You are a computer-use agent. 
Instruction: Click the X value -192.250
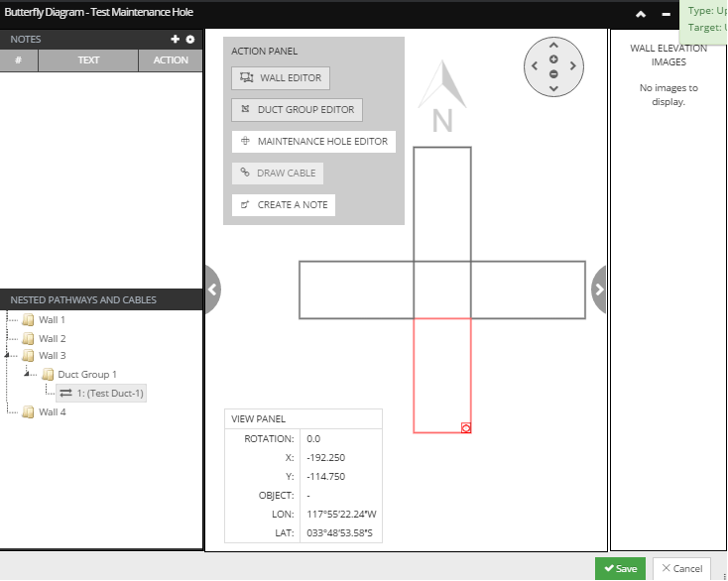click(326, 458)
